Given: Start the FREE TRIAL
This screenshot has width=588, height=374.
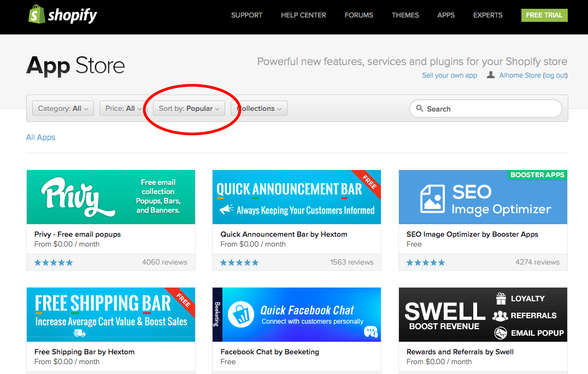Looking at the screenshot, I should click(544, 15).
